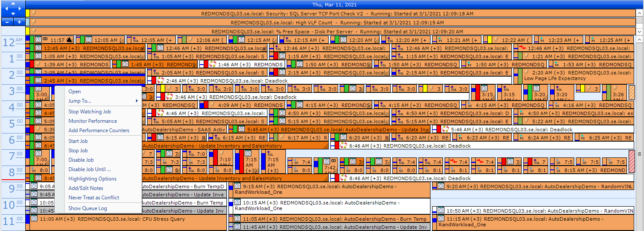644x231 pixels.
Task: Choose Open in the context menu
Action: coord(74,92)
